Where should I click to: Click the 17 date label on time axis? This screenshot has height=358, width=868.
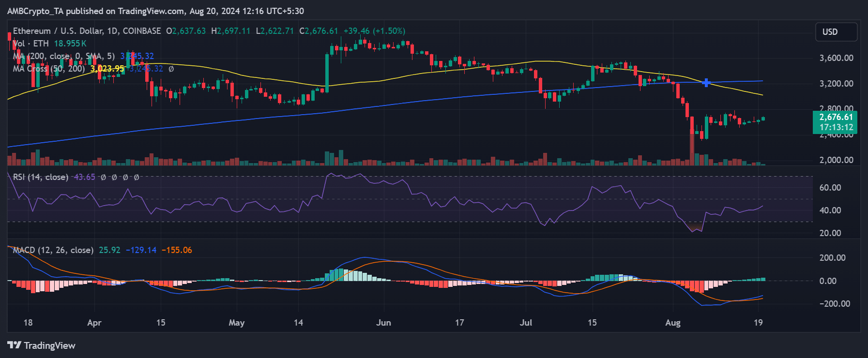point(459,323)
